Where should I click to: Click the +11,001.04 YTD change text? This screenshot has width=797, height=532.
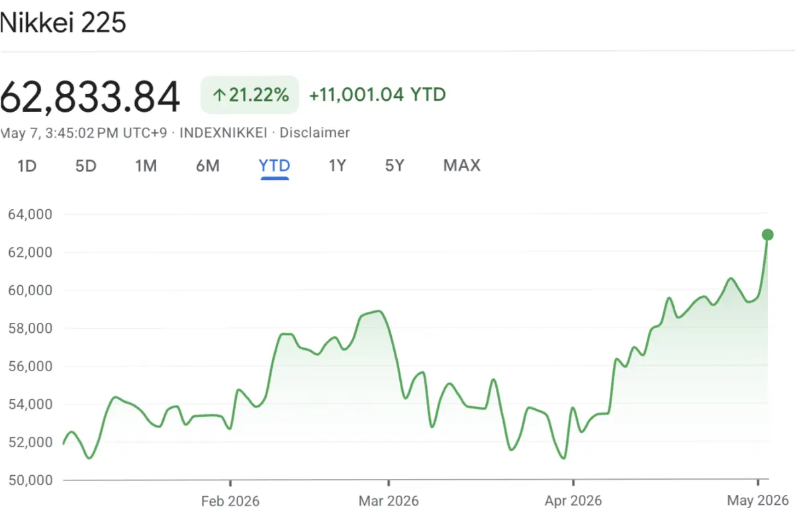(x=377, y=95)
